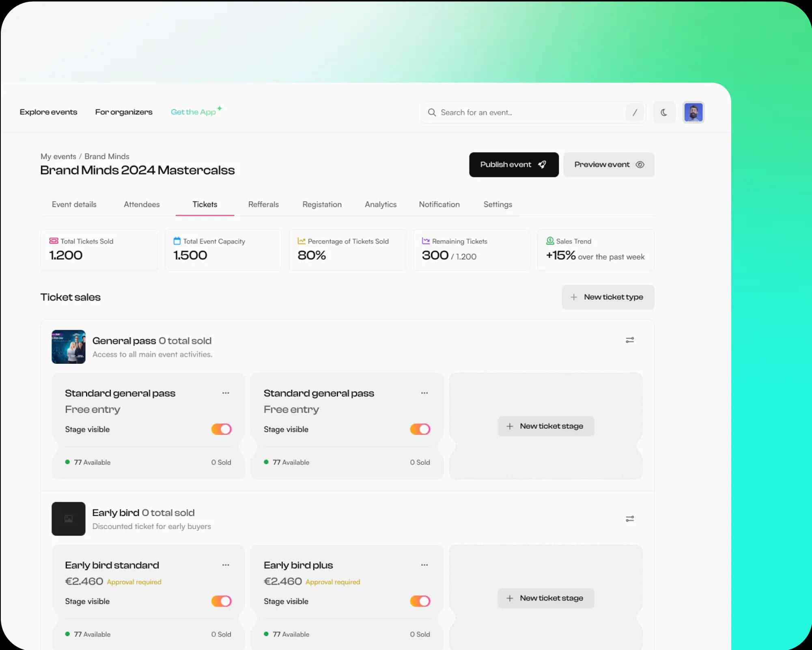Viewport: 812px width, 650px height.
Task: Click the 300 remaining tickets value
Action: click(x=435, y=255)
